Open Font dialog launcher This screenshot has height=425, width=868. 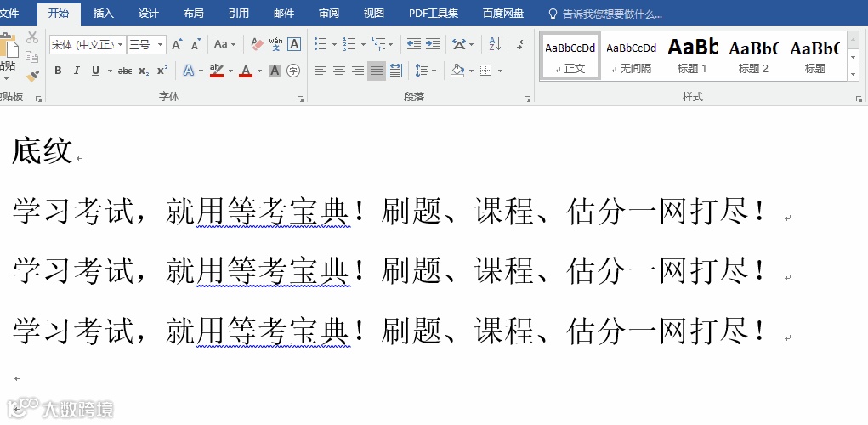click(301, 99)
